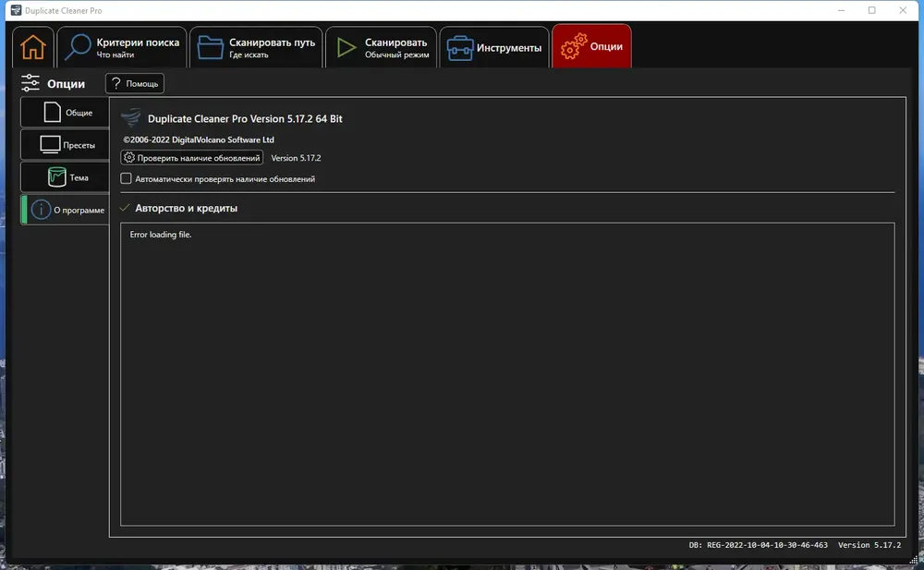
Task: Collapse the Авторство и кредиты section
Action: tap(125, 208)
